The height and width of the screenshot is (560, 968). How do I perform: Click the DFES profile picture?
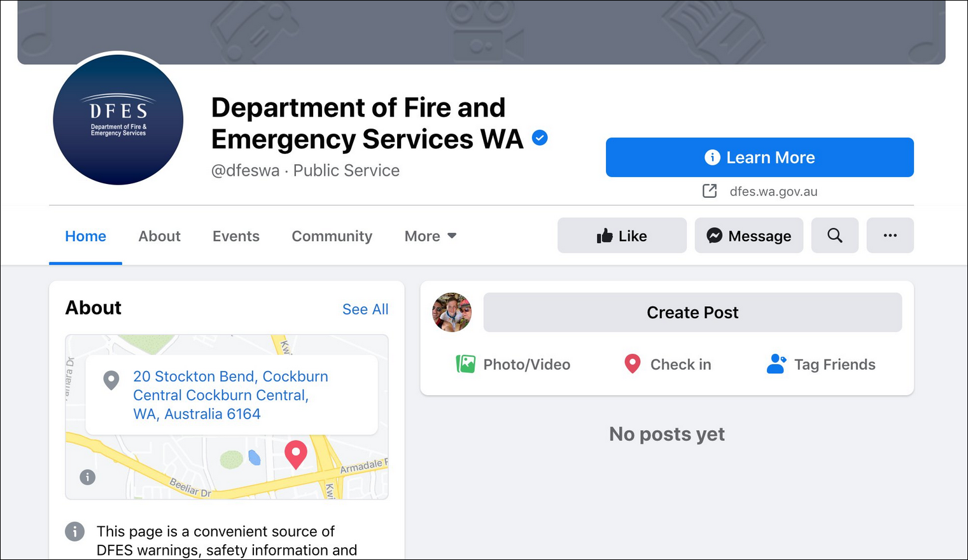click(x=118, y=120)
